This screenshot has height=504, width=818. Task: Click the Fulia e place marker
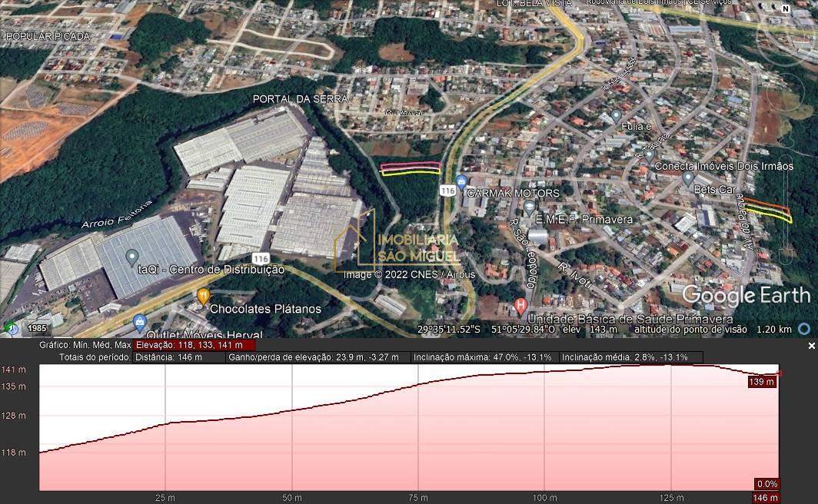click(616, 115)
